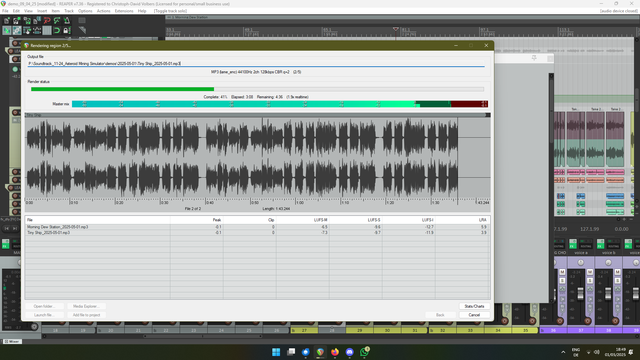
Task: Click the red Undo toolbar icon
Action: (47, 20)
